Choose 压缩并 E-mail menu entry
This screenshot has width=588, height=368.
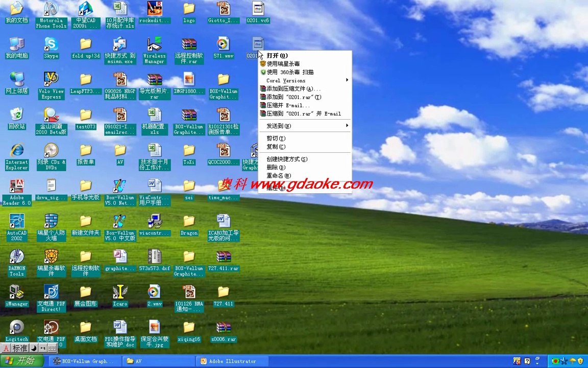(305, 105)
